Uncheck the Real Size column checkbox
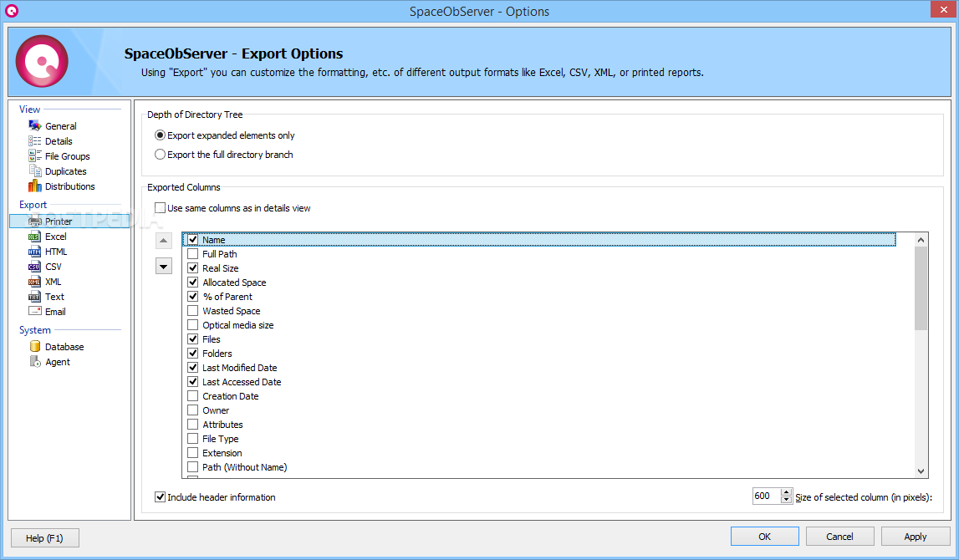The height and width of the screenshot is (560, 959). pos(192,267)
